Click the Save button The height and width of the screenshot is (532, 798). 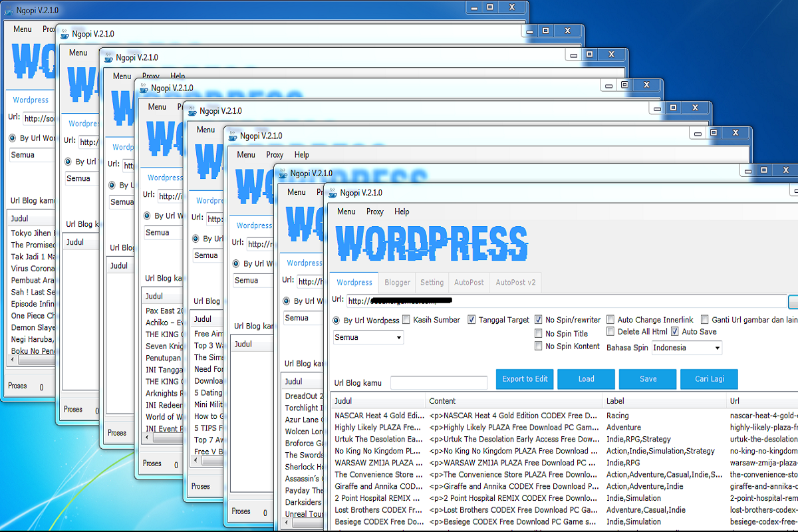pyautogui.click(x=648, y=379)
